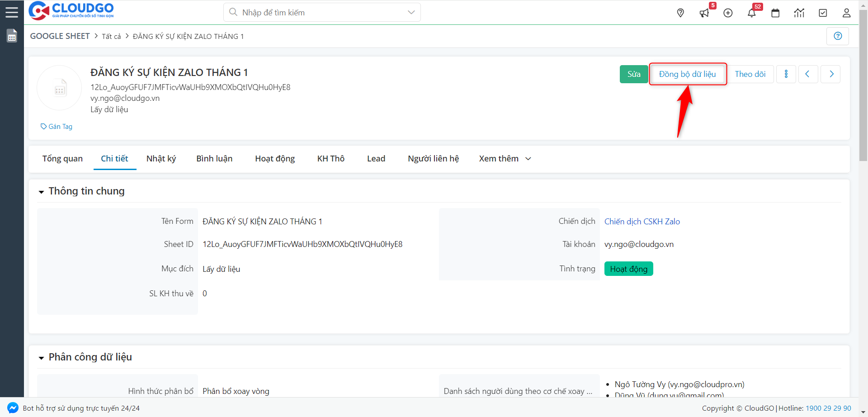The image size is (868, 417).
Task: Click the check-in location pin icon
Action: click(x=680, y=13)
